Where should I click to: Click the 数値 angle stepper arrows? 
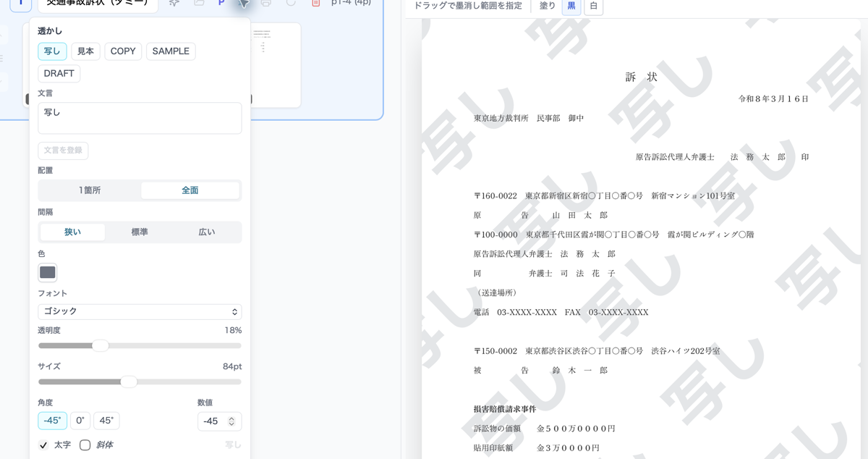click(x=231, y=421)
